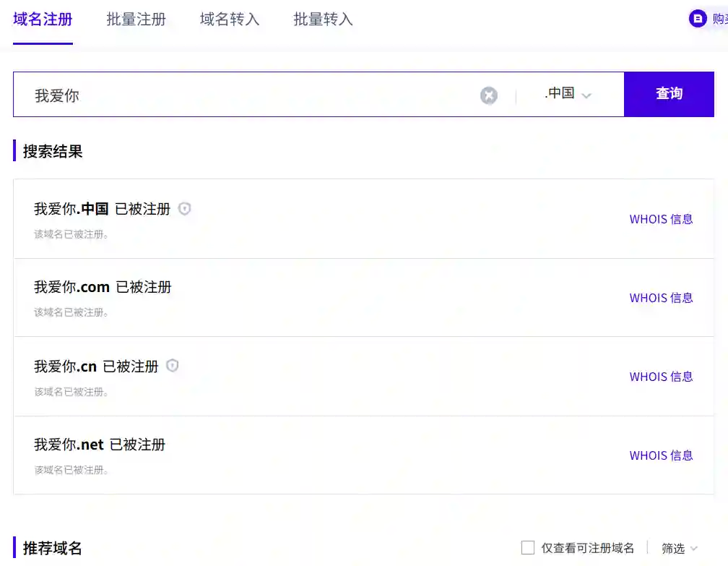
Task: Click the chevron arrow next to 筛选
Action: (x=695, y=549)
